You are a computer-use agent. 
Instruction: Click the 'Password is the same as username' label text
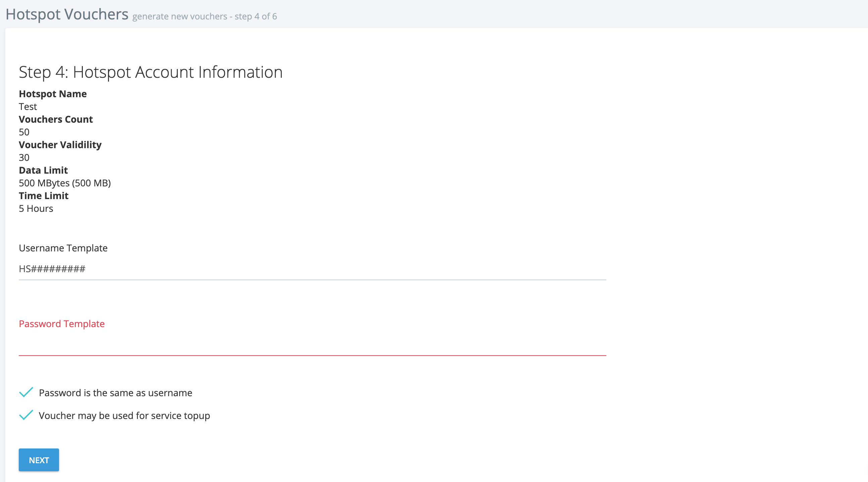tap(115, 393)
